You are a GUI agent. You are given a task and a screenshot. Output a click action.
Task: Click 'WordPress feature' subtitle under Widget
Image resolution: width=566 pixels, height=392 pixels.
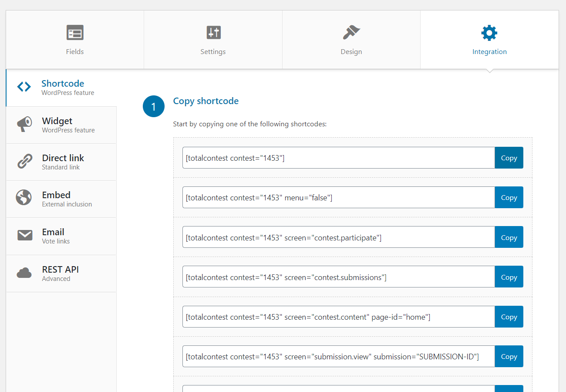coord(68,130)
